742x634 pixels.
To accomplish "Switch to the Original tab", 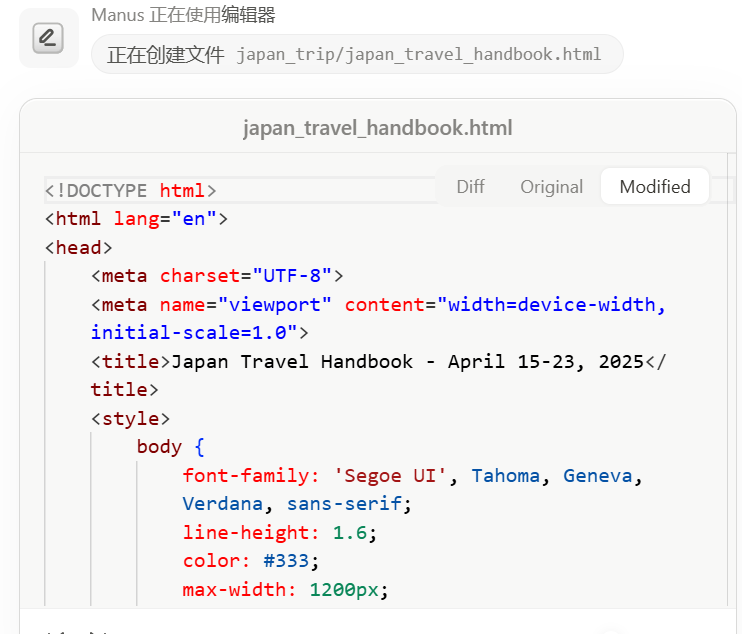I will (x=551, y=187).
